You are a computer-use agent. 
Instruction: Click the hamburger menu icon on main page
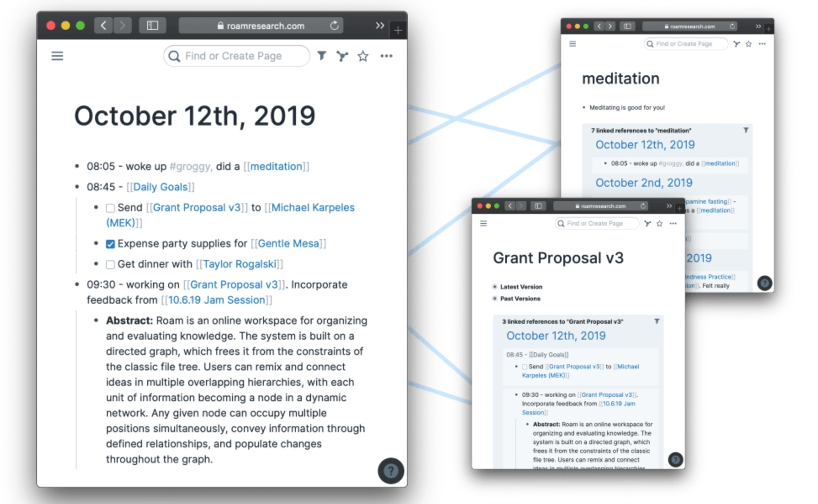(57, 55)
